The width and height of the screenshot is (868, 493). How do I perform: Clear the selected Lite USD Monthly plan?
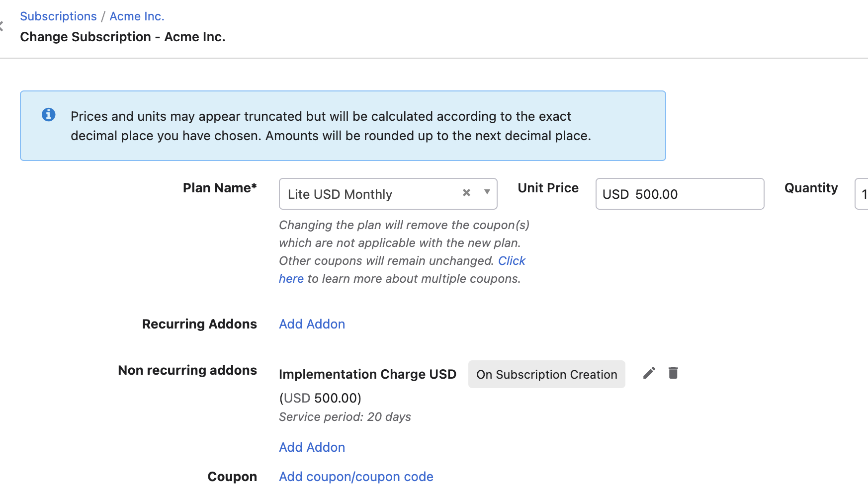pyautogui.click(x=466, y=193)
